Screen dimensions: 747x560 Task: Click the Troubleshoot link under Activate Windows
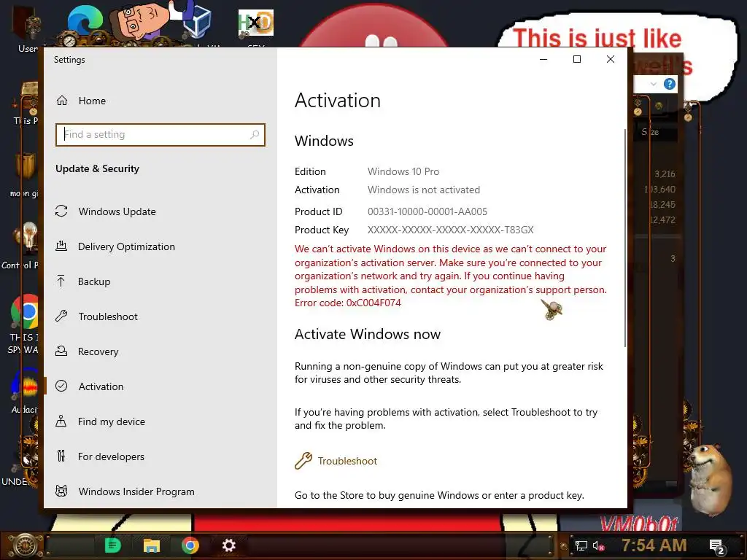point(347,461)
